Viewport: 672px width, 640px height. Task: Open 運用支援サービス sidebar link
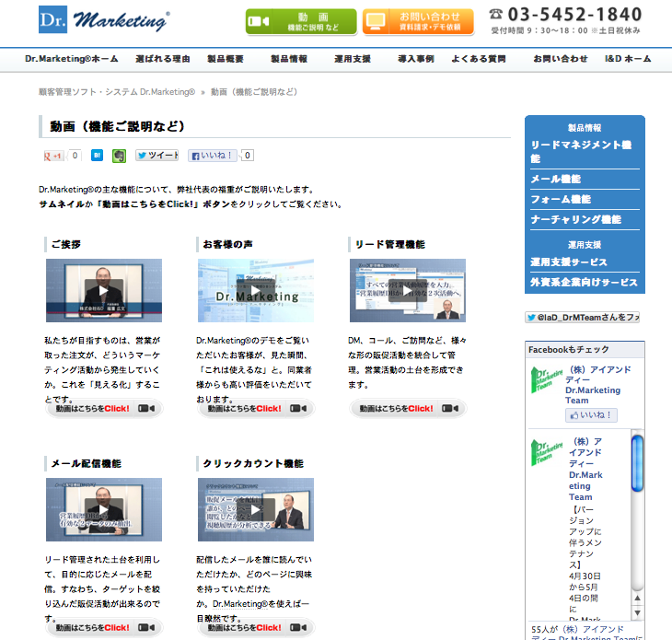569,262
